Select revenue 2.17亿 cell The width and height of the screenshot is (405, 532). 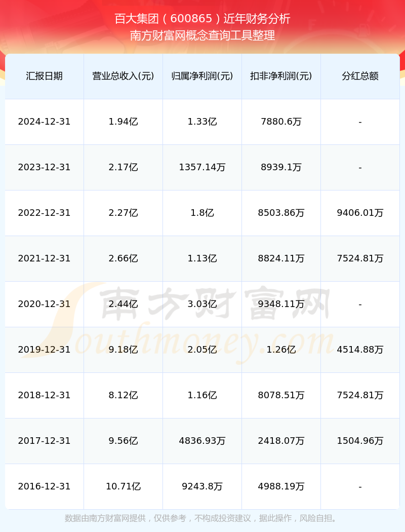124,167
